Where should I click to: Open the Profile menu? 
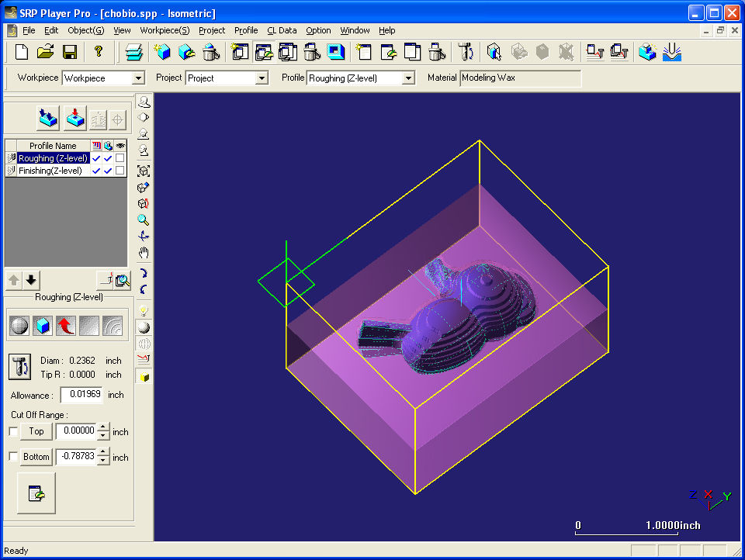tap(246, 30)
